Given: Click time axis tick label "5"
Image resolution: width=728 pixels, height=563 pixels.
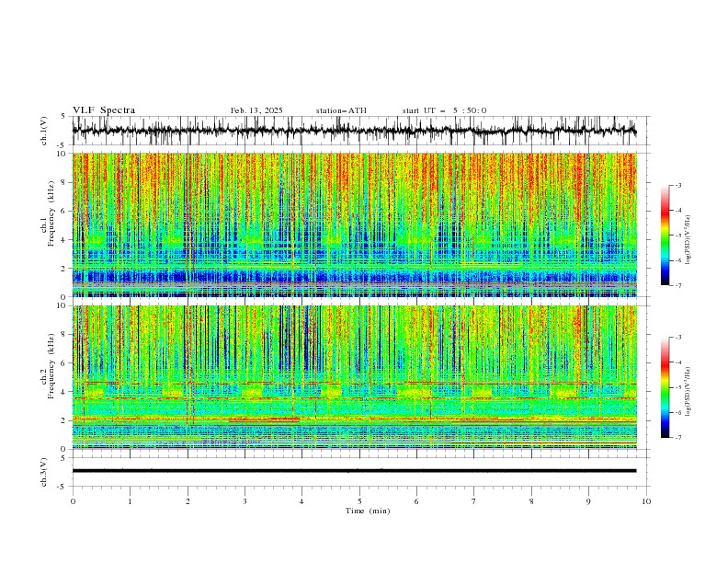Looking at the screenshot, I should pyautogui.click(x=359, y=501).
